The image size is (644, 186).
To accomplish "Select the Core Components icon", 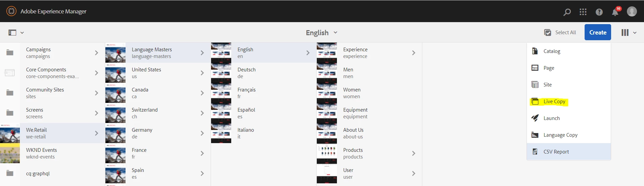I will (10, 73).
